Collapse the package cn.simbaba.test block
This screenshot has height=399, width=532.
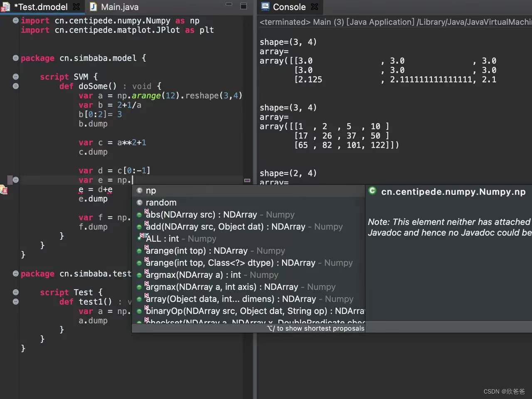point(15,273)
